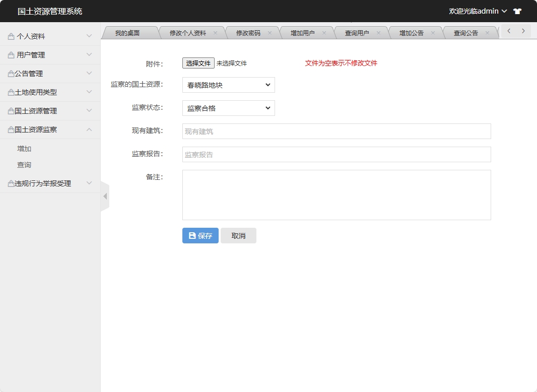Open 查询 under 国土资源监察
The height and width of the screenshot is (392, 537).
click(24, 165)
